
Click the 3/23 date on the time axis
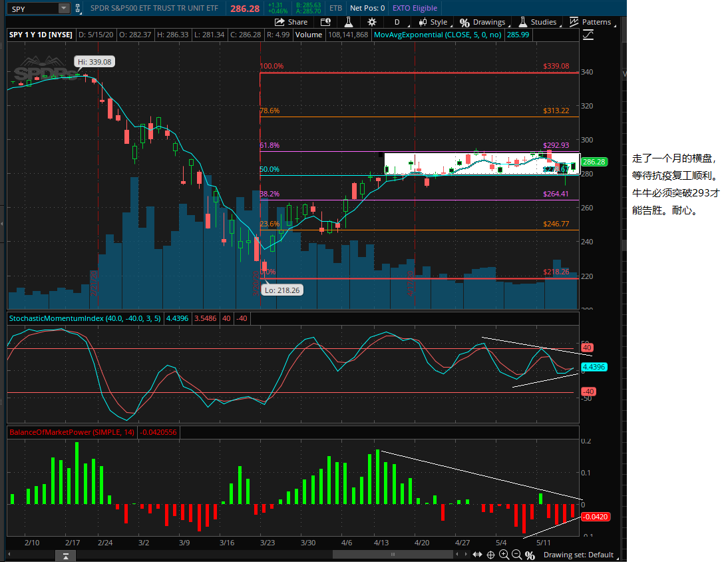click(x=268, y=543)
